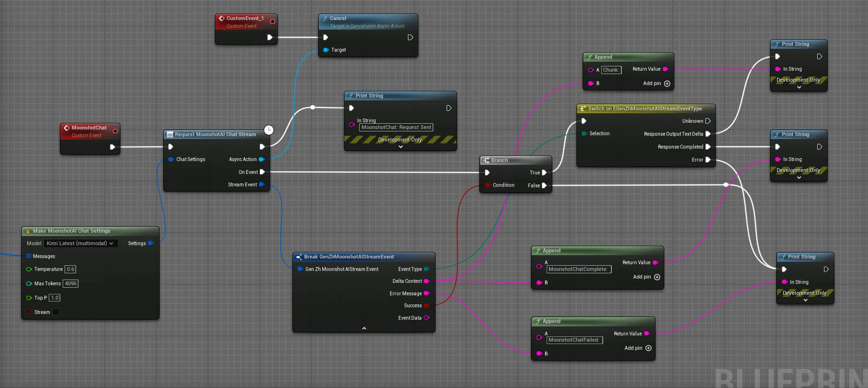
Task: Click the Response Output Text Delta pin
Action: pos(708,134)
